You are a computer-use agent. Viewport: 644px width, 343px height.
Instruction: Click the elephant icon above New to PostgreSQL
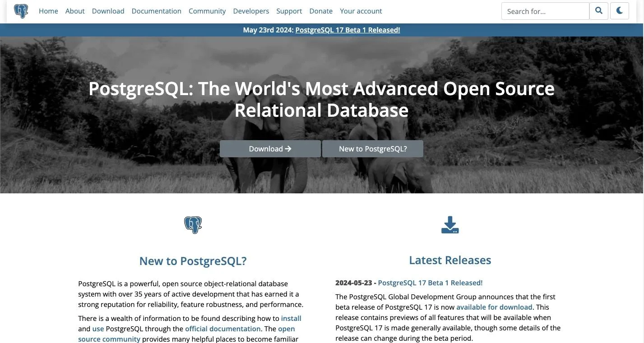pyautogui.click(x=193, y=225)
